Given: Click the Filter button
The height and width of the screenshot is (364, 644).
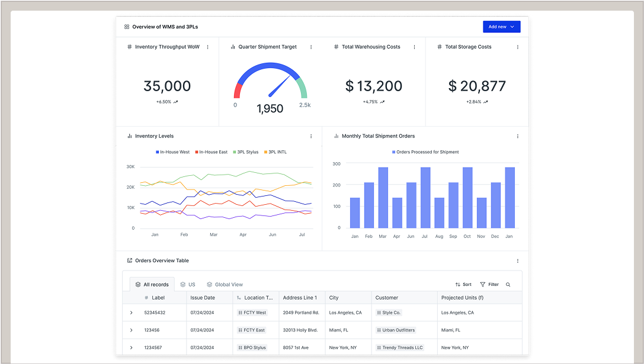Looking at the screenshot, I should 489,285.
